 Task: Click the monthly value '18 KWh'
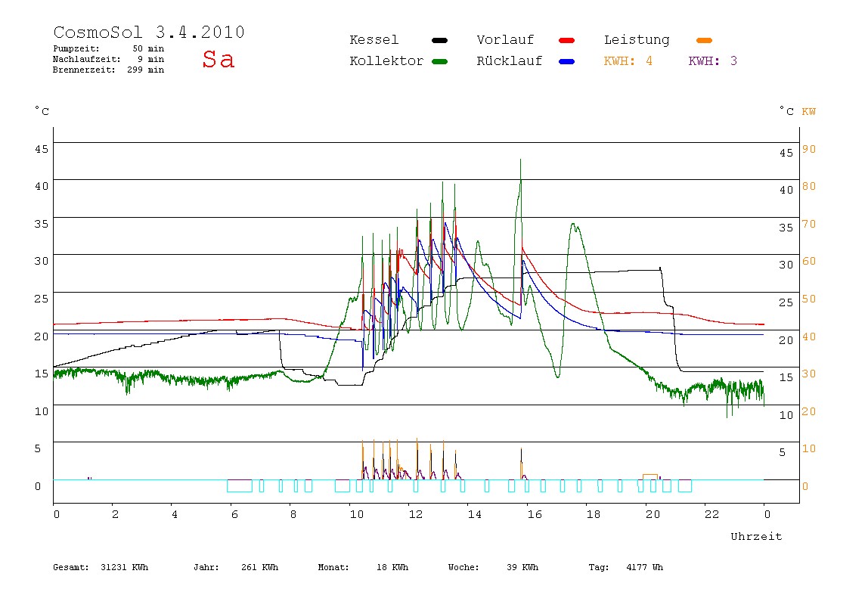(392, 567)
